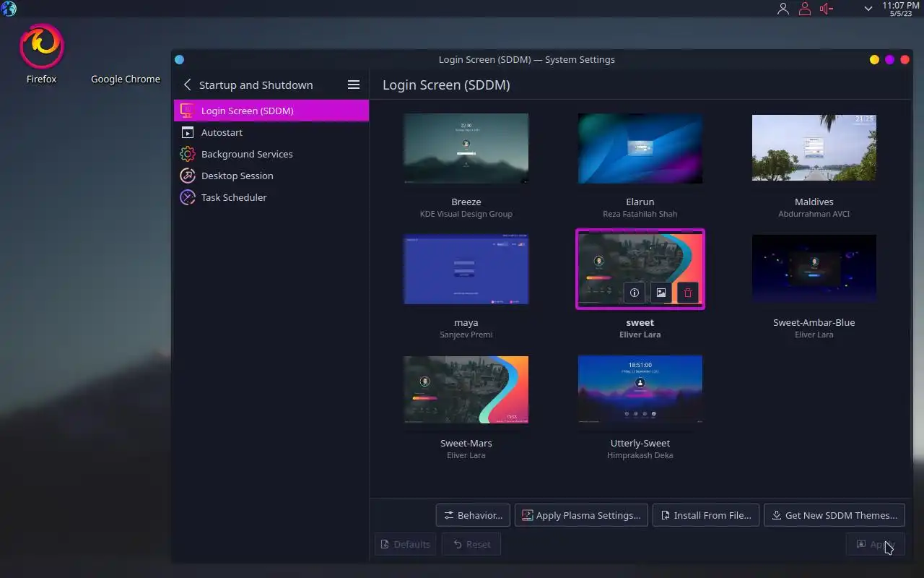Select the Utterly-Sweet theme thumbnail

tap(640, 389)
